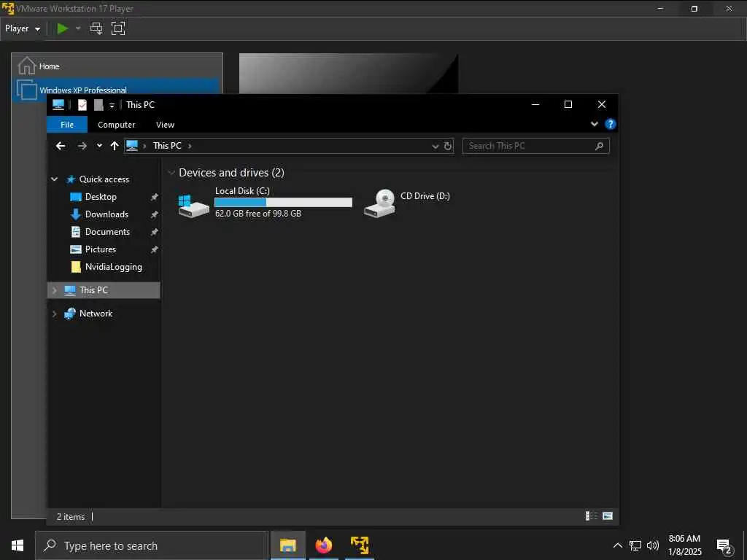Switch to Details view in status bar
The height and width of the screenshot is (560, 747).
[x=591, y=516]
